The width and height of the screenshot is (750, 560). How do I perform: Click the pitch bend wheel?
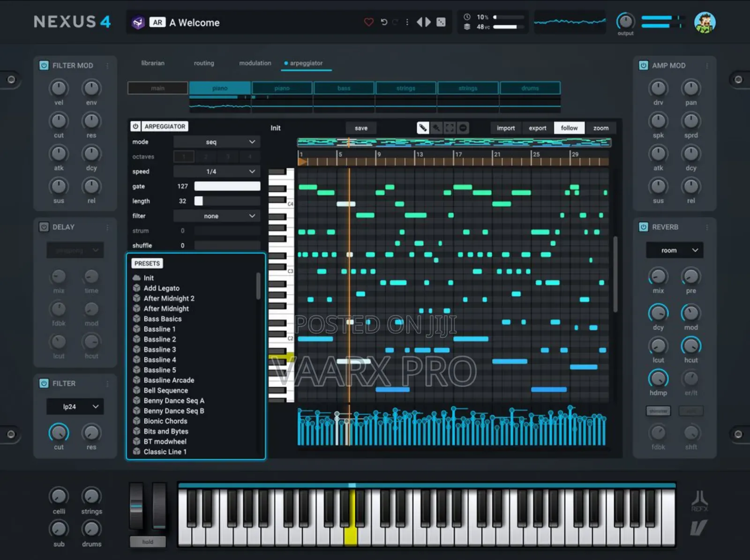coord(136,506)
